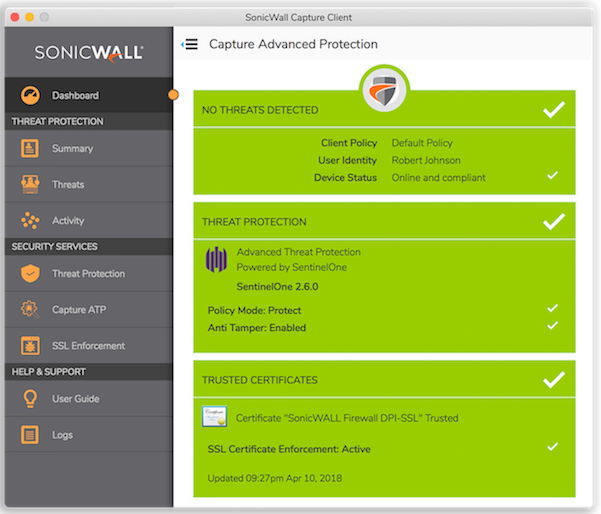Click the Capture Advanced Protection title
The height and width of the screenshot is (514, 601).
293,44
